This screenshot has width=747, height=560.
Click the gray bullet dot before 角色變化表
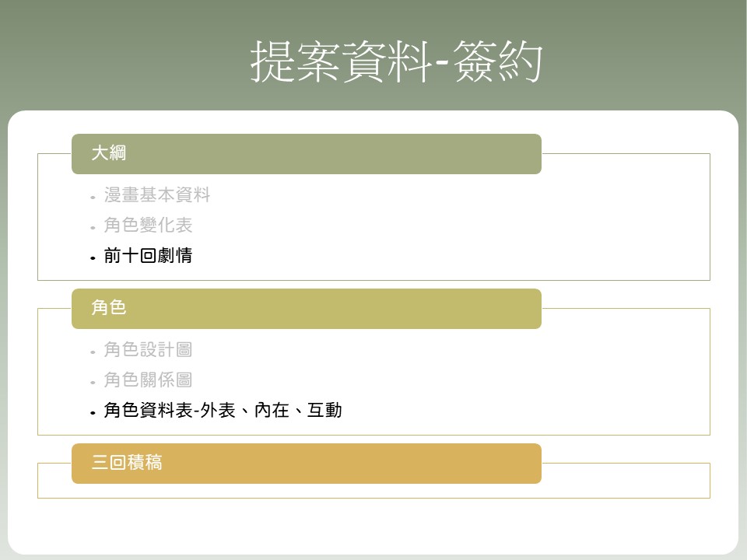[93, 227]
